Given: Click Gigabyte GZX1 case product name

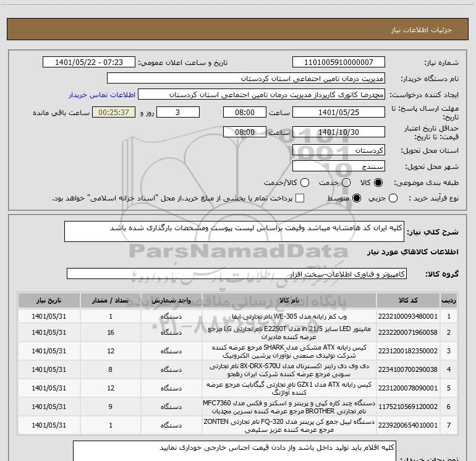Looking at the screenshot, I should click(x=289, y=389).
